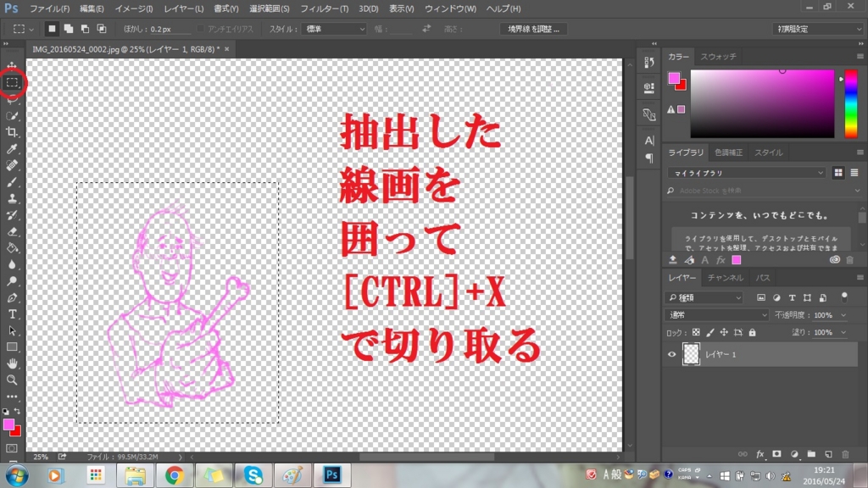
Task: Create new adjustment layer half-circle icon
Action: [794, 454]
